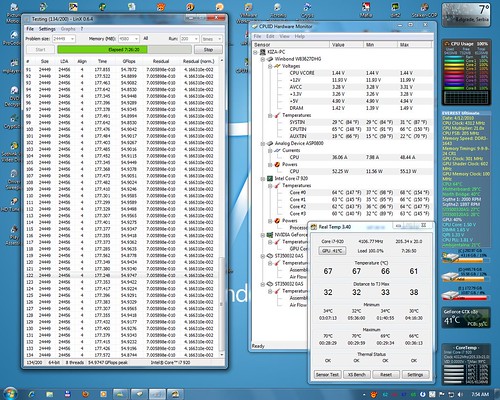Viewport: 500px width, 400px height.
Task: Open the HD Tune desktop shortcut
Action: point(13,204)
